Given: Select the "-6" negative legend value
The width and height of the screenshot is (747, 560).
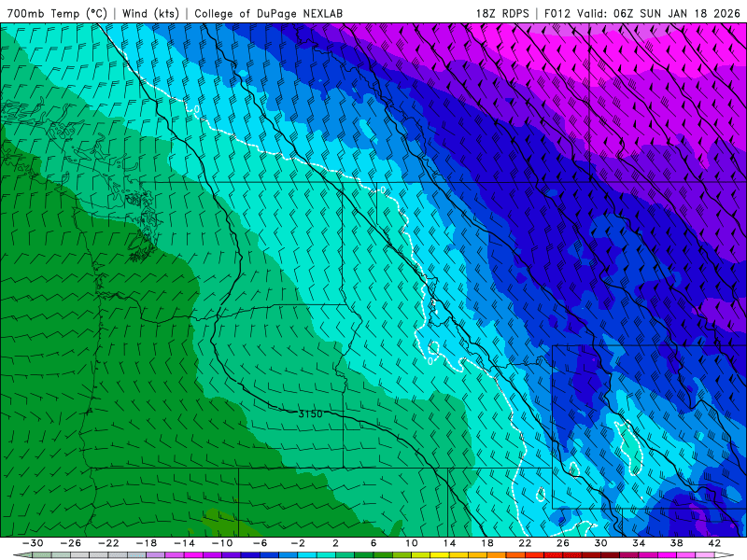Looking at the screenshot, I should 260,543.
